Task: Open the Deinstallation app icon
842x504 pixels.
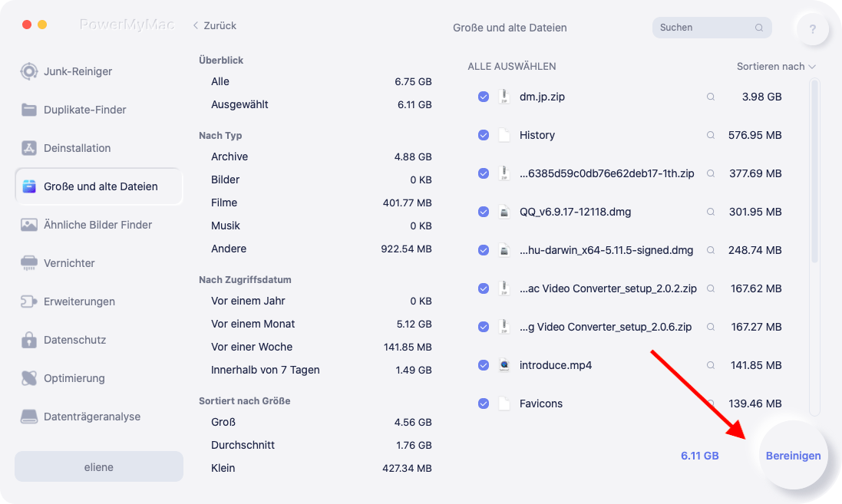Action: [29, 148]
